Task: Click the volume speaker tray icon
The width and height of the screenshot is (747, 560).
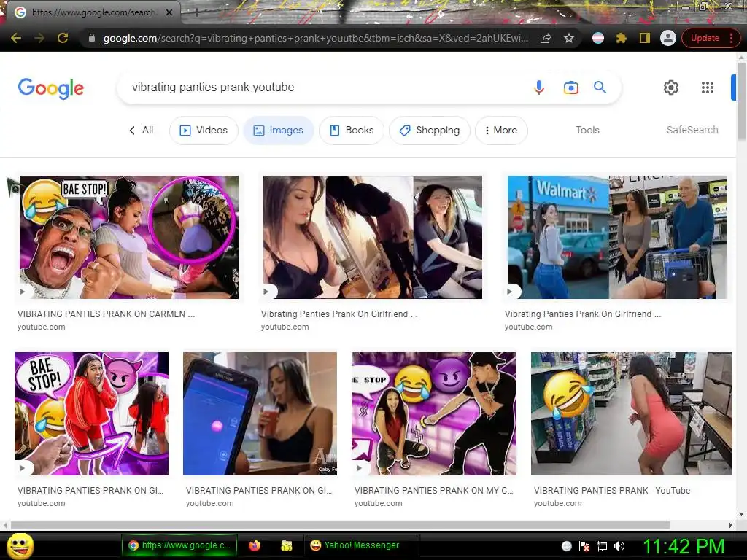Action: click(619, 546)
